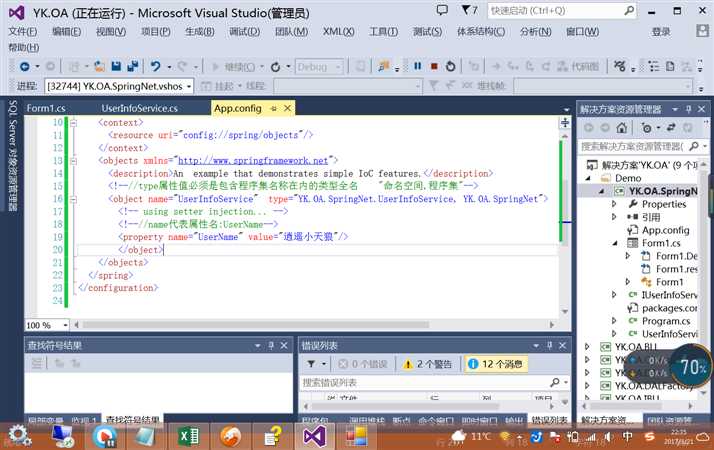Screen dimensions: 714x450
Task: Open notifications flag showing 7
Action: click(469, 10)
